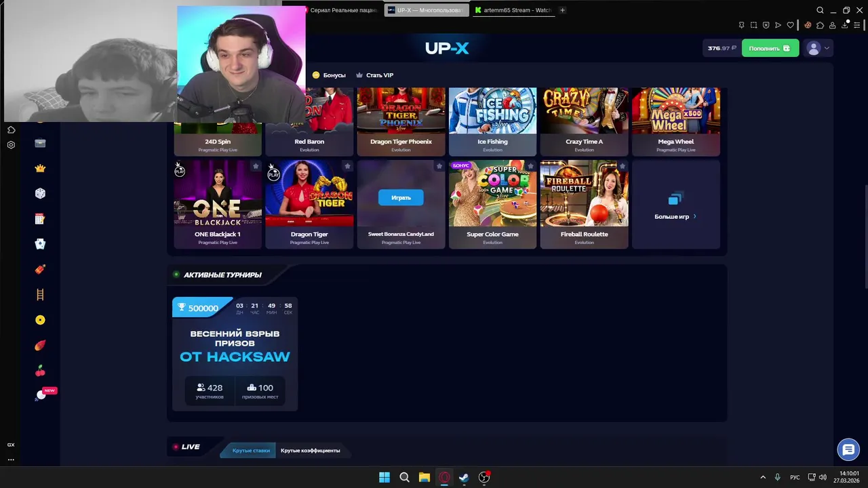868x488 pixels.
Task: Click the snapshot capture icon
Action: [754, 25]
